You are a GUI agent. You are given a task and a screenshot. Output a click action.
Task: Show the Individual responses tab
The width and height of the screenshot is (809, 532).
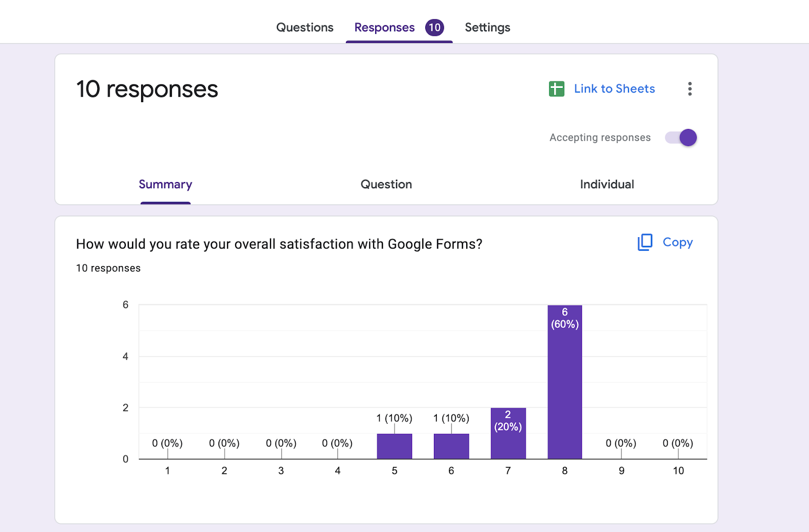[607, 185]
